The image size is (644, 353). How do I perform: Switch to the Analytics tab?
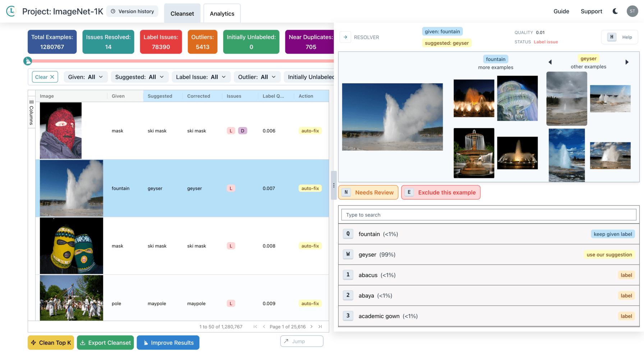point(222,13)
